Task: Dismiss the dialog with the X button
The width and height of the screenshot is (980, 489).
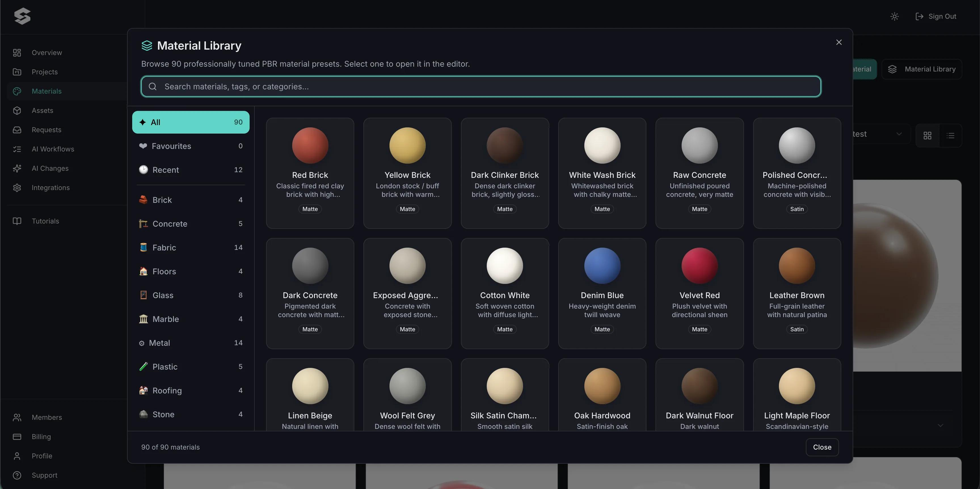Action: (839, 42)
